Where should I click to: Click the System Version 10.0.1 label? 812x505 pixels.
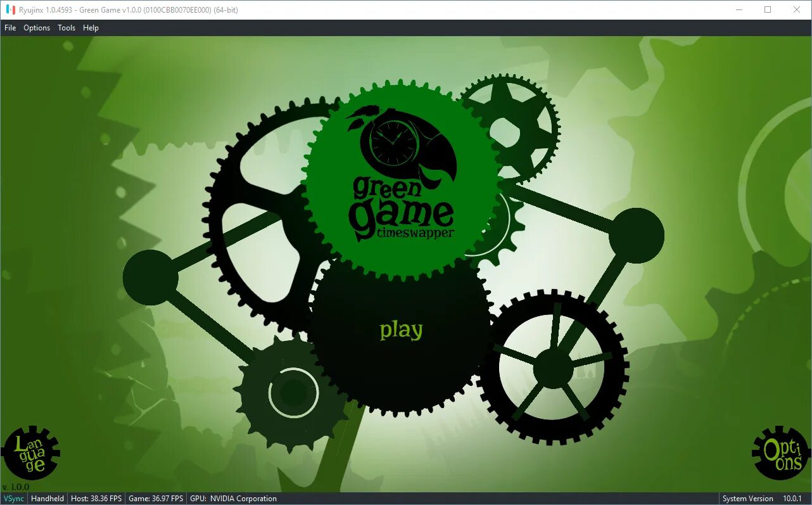[762, 499]
